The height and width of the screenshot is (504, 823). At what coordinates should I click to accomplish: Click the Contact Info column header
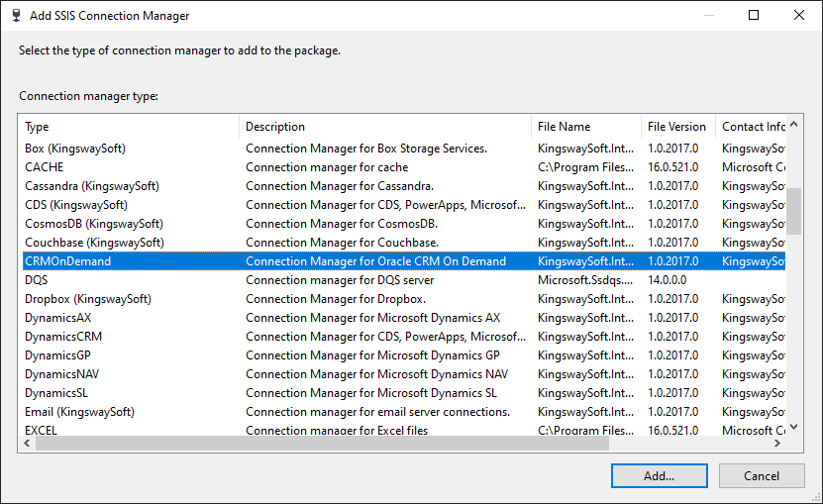click(751, 127)
